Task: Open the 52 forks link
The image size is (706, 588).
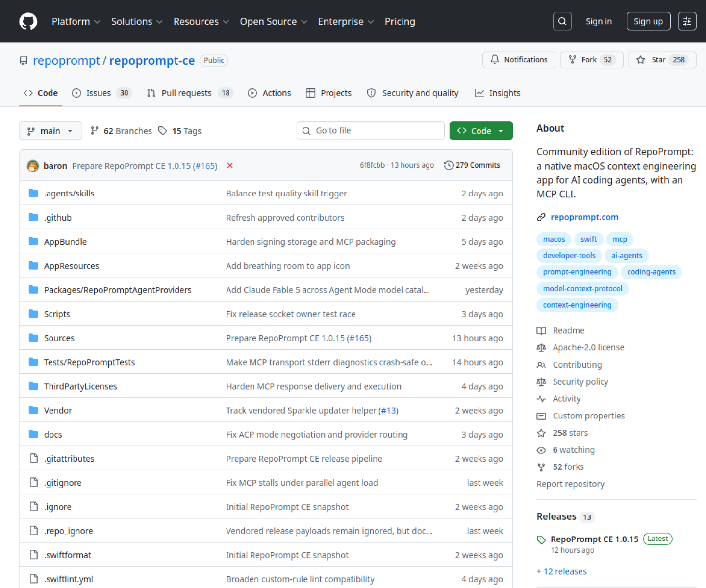Action: [x=568, y=467]
